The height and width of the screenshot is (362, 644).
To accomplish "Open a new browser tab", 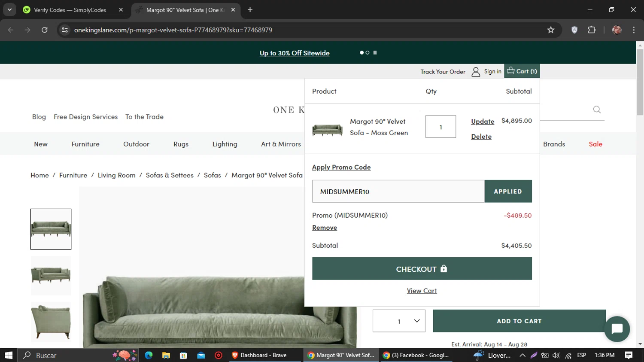I will point(250,10).
